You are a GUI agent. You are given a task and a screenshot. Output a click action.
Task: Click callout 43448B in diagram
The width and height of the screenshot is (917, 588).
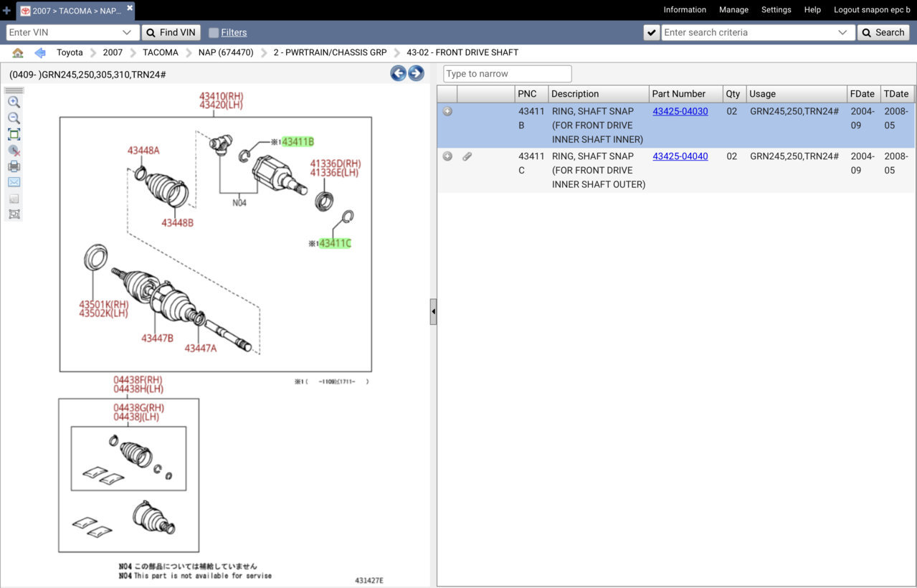(x=177, y=222)
